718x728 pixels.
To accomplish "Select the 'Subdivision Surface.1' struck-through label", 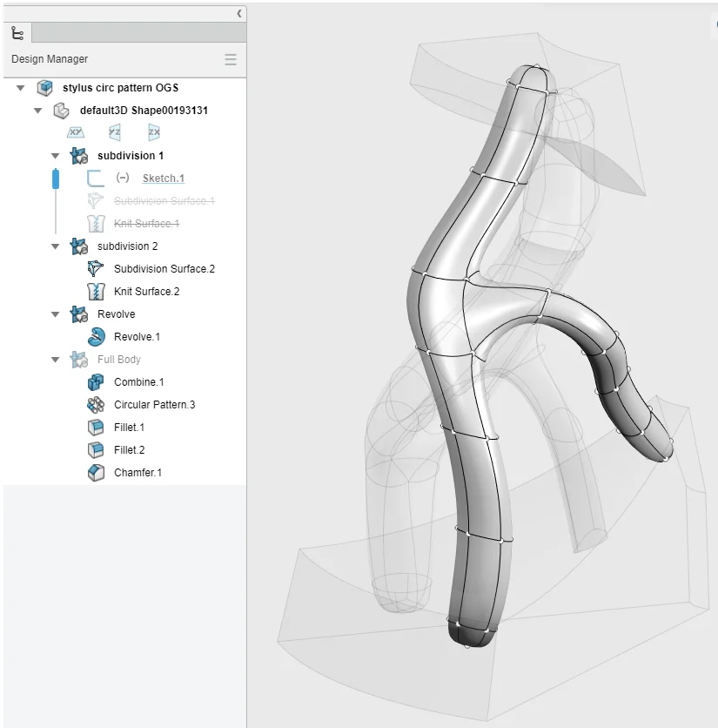I will coord(164,200).
